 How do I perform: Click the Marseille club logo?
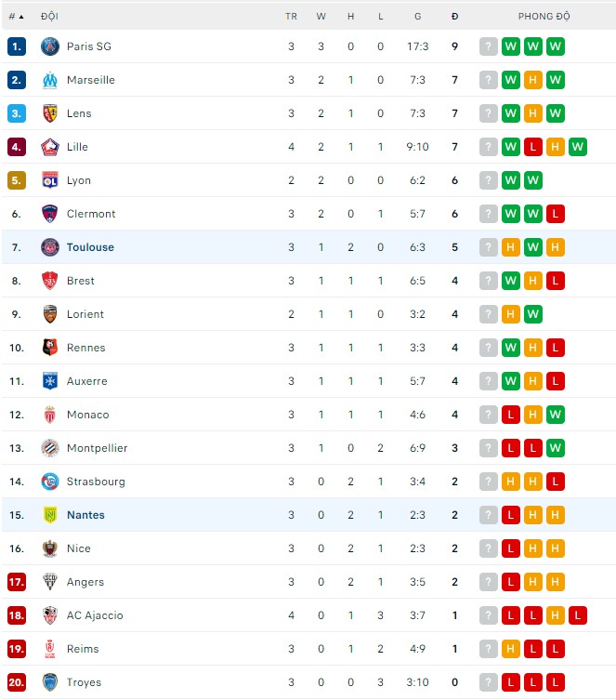[50, 80]
